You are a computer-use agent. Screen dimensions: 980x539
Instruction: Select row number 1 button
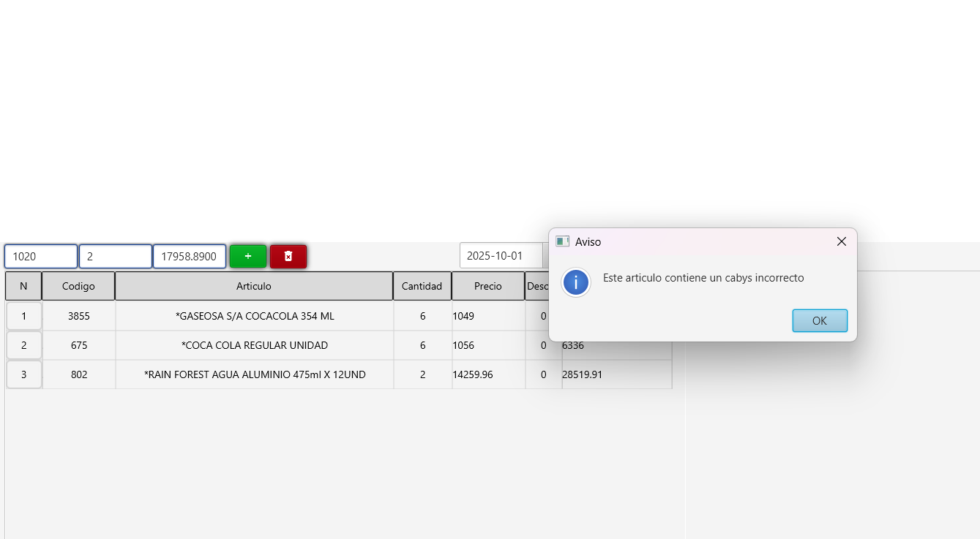tap(23, 316)
